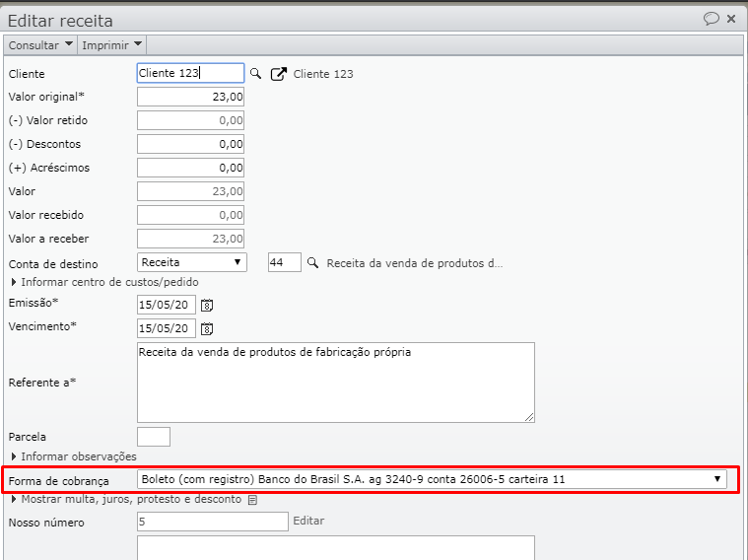The width and height of the screenshot is (748, 560).
Task: Expand Mostrar multa, juros, protesto e desconto
Action: (127, 500)
